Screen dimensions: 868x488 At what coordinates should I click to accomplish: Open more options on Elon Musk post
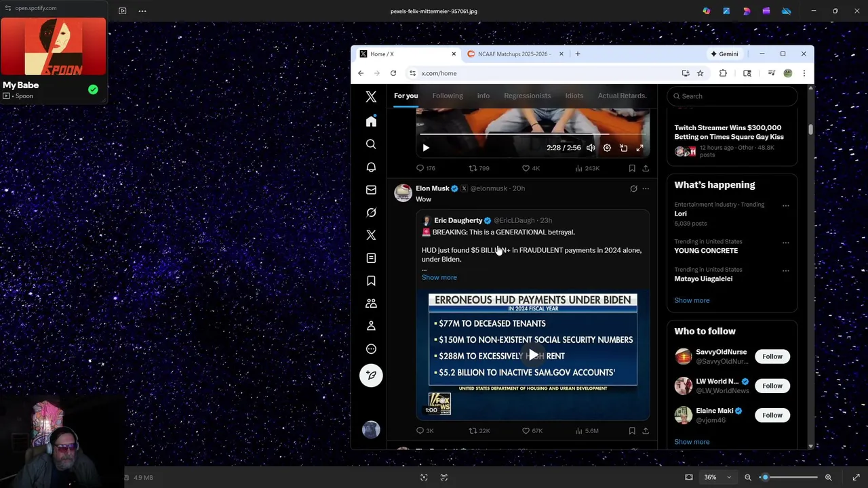(x=646, y=188)
